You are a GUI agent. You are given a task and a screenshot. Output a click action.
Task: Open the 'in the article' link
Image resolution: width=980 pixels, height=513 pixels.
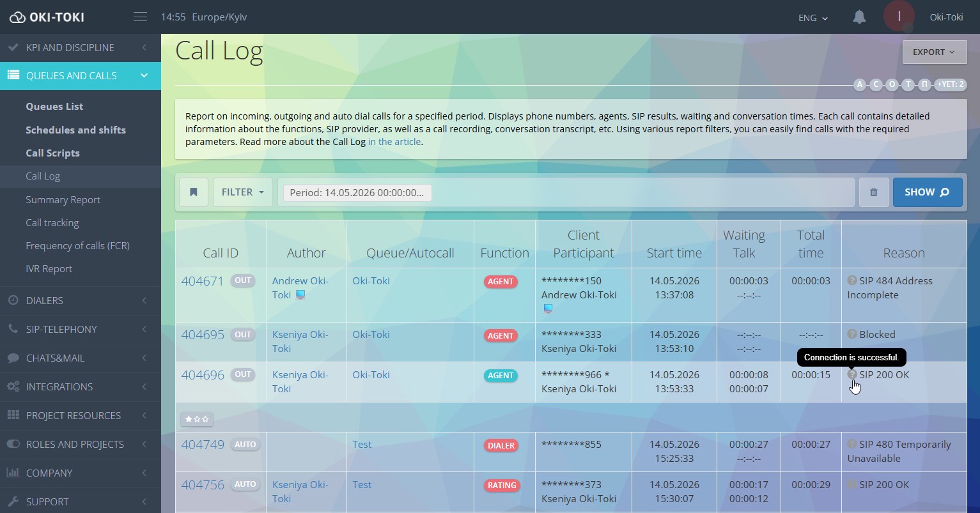394,142
